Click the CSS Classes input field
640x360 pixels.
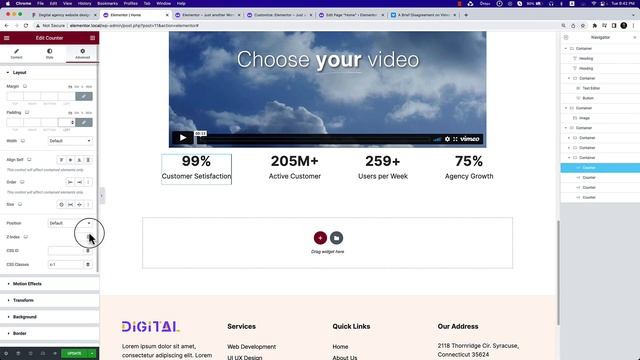66,264
